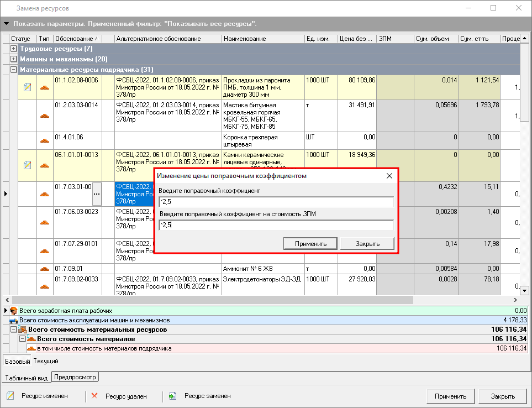
Task: Click icon beside 'Всего стоимость материалов'
Action: tap(31, 339)
